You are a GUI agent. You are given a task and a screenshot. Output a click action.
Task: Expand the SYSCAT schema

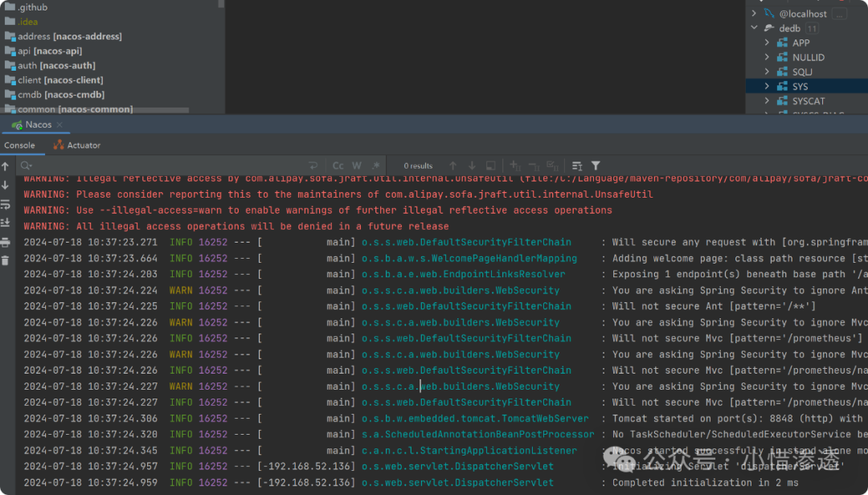tap(767, 100)
